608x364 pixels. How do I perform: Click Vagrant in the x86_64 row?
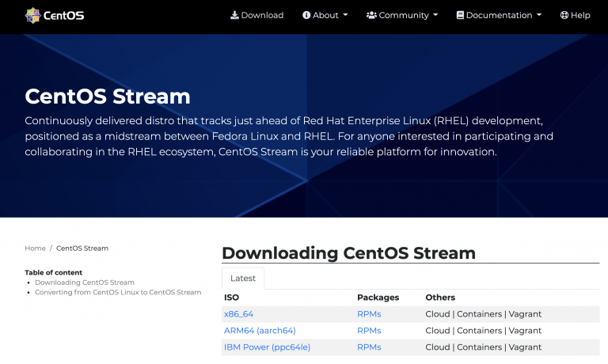(x=525, y=314)
